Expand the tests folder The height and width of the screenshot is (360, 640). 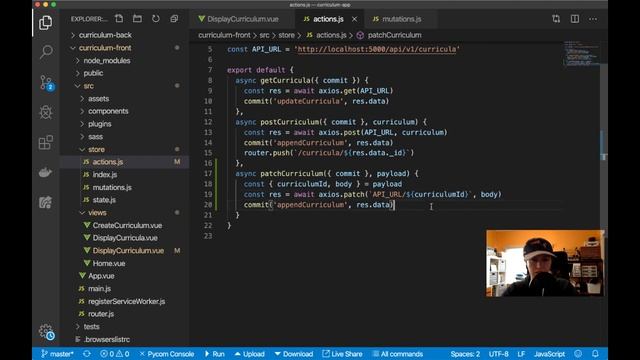91,327
